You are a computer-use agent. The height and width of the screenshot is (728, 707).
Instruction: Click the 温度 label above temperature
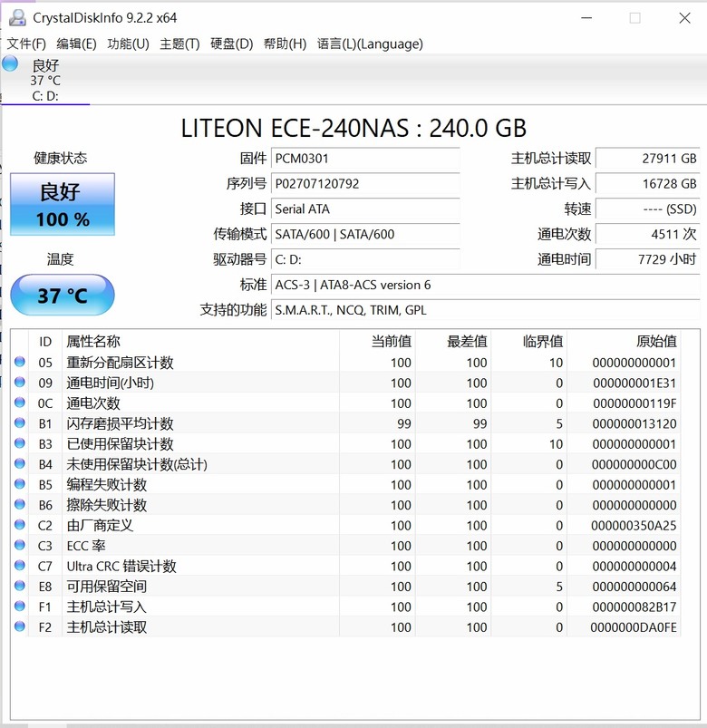pos(60,259)
